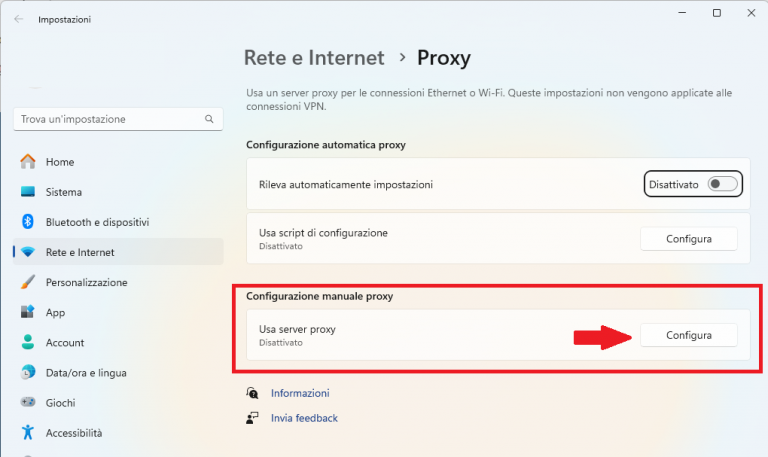The height and width of the screenshot is (457, 768).
Task: Click the search magnifier icon
Action: click(209, 119)
